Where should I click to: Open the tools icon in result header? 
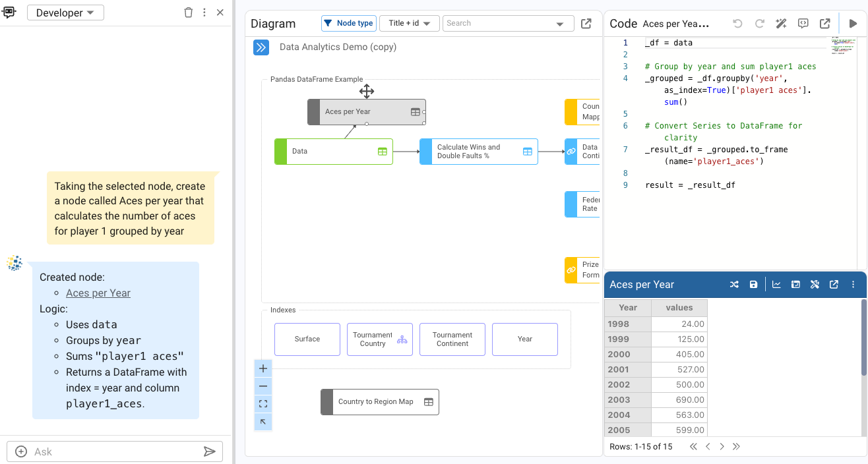(x=815, y=285)
